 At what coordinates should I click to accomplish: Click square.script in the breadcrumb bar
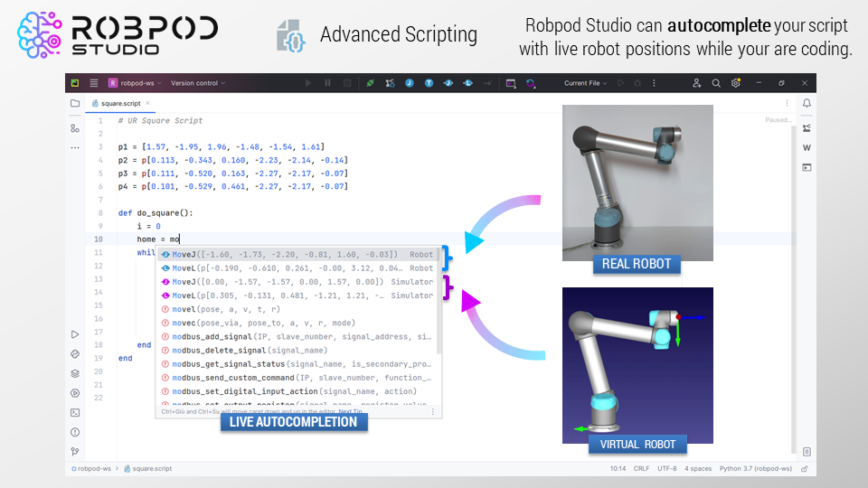click(147, 469)
